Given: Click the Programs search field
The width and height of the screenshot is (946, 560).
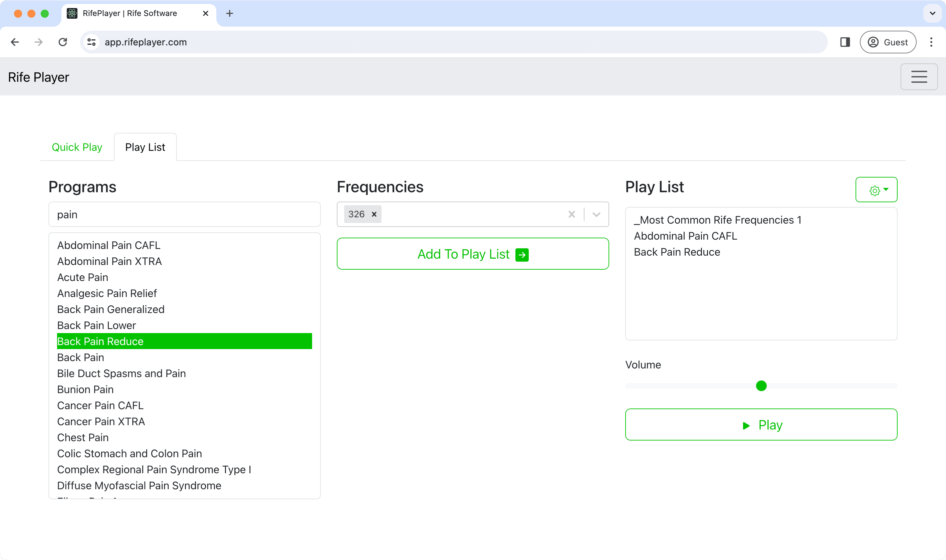Looking at the screenshot, I should (x=185, y=214).
